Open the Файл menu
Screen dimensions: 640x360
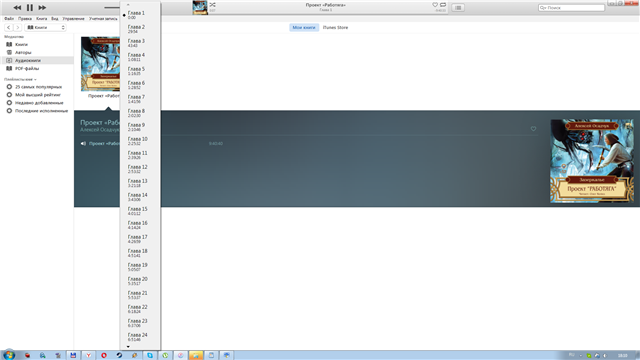point(9,18)
